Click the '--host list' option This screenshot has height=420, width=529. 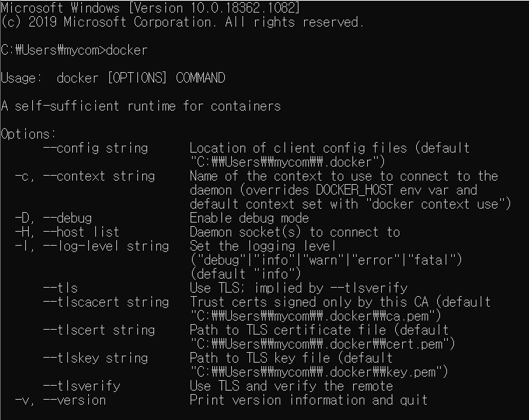coord(81,232)
